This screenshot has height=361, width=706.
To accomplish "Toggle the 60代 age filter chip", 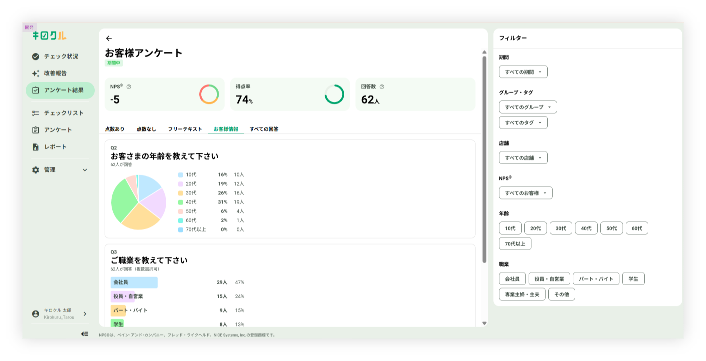I will [x=637, y=228].
